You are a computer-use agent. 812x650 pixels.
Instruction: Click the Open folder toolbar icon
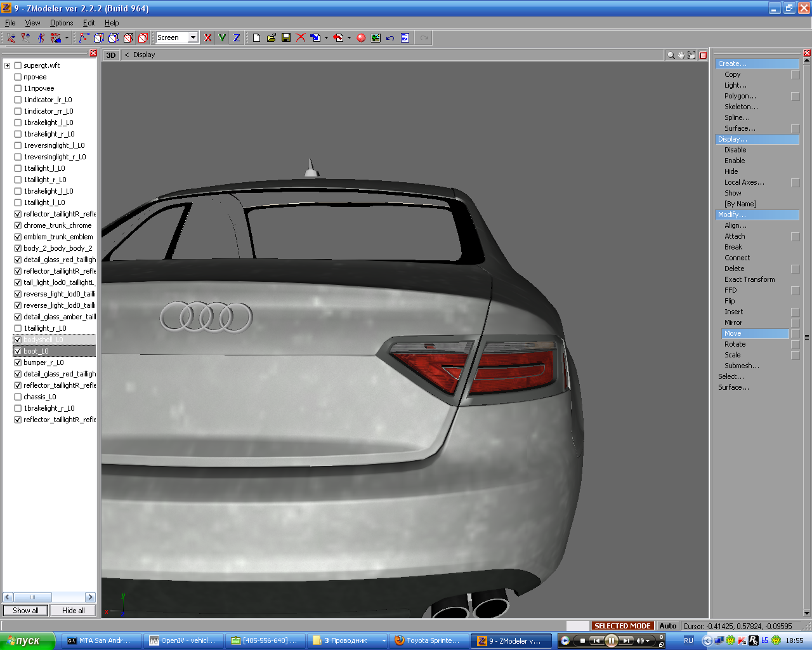[272, 38]
